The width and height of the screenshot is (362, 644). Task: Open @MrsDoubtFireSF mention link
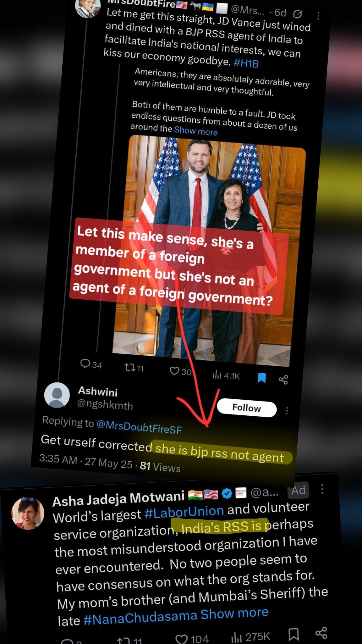click(x=139, y=427)
